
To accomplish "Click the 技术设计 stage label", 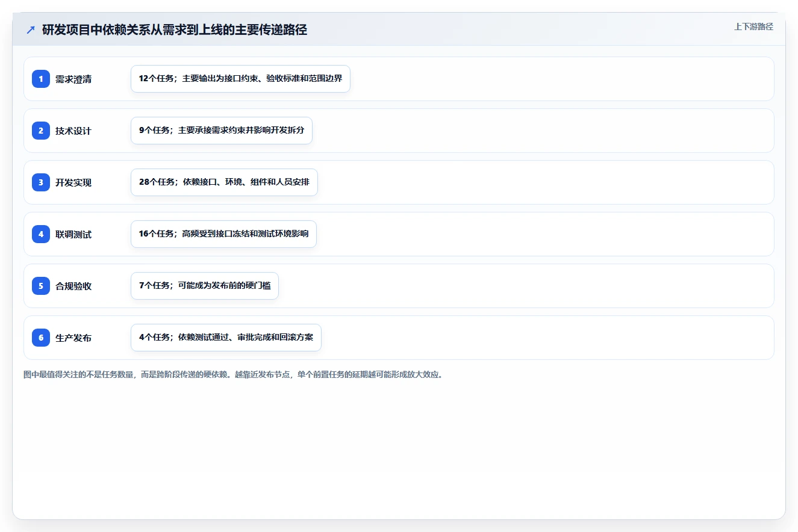I will (73, 131).
